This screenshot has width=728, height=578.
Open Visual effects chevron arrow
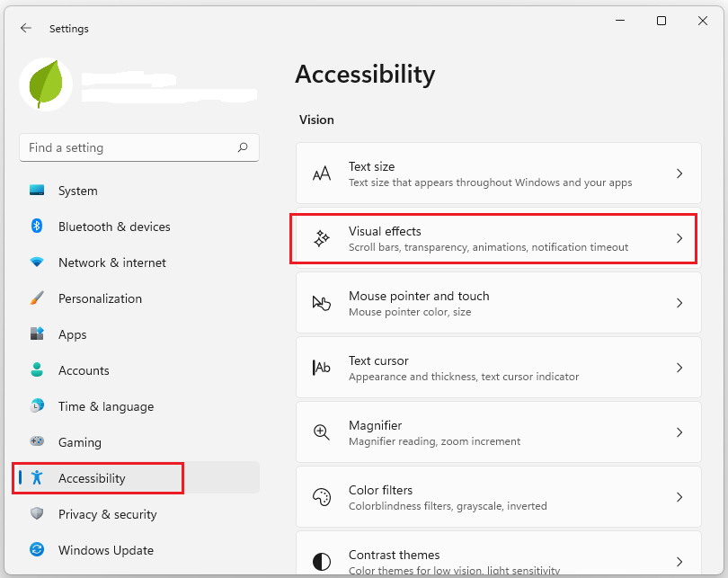coord(679,238)
